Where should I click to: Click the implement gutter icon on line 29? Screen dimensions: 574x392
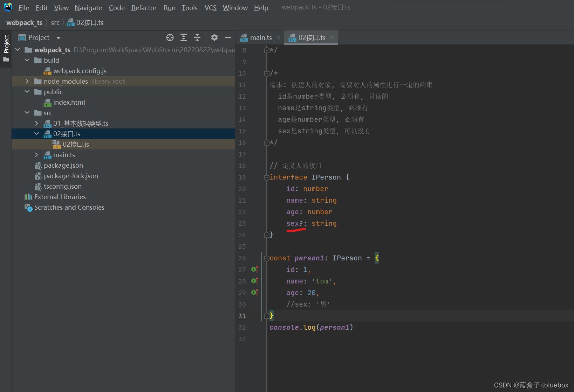pyautogui.click(x=255, y=293)
